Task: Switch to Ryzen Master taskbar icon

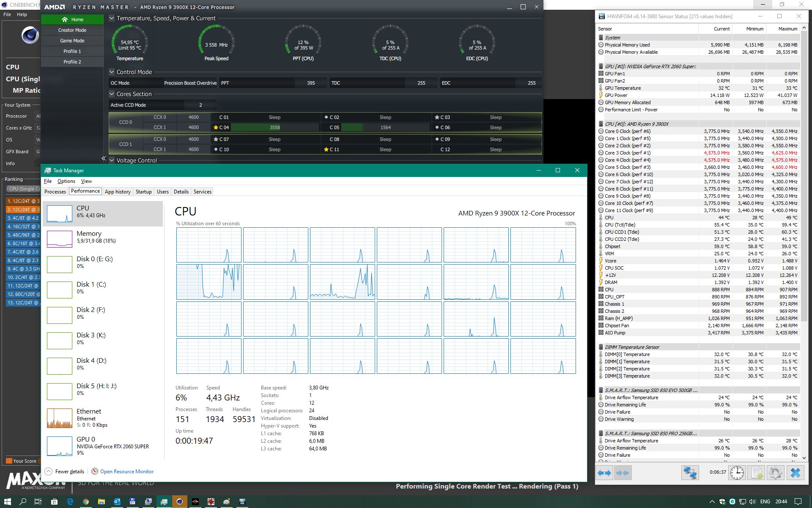Action: click(195, 502)
